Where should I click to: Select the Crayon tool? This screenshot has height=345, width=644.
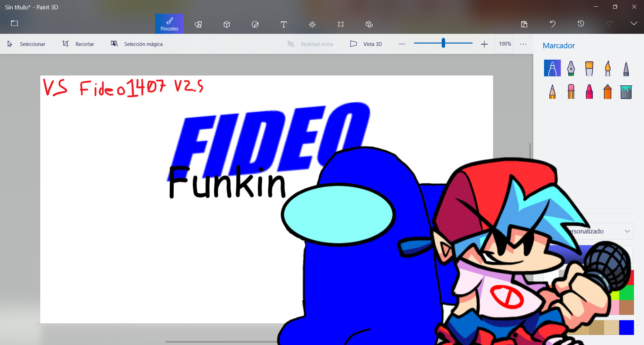[589, 91]
